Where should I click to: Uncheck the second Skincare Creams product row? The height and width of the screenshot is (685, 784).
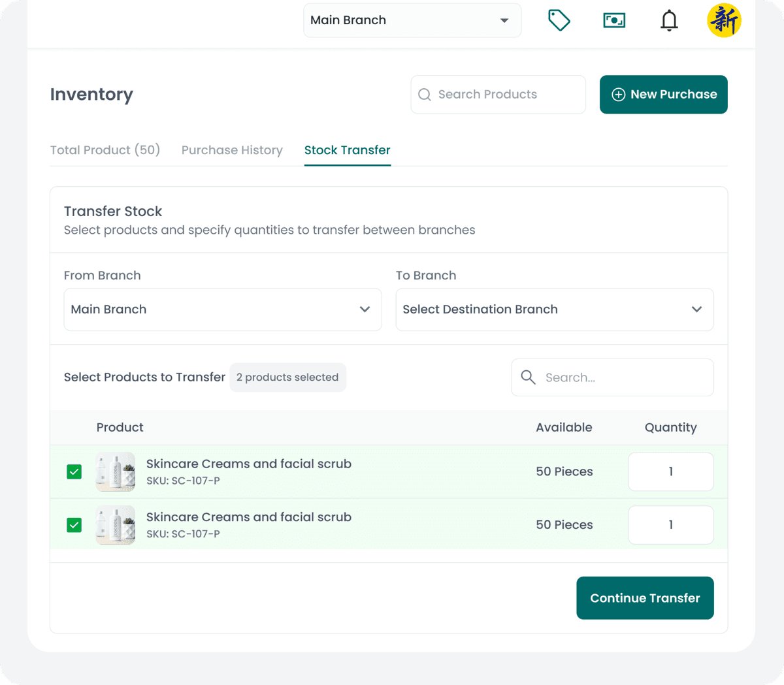tap(74, 524)
